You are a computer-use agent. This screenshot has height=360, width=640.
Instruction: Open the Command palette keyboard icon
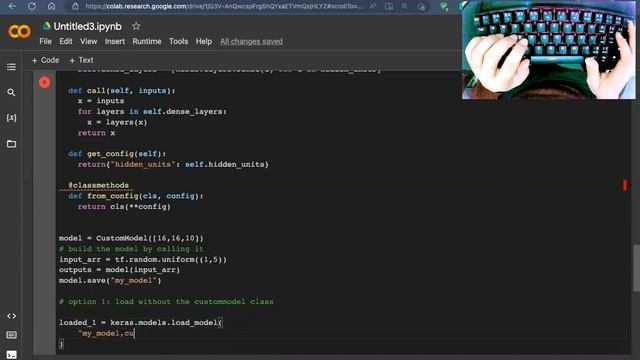click(x=11, y=335)
